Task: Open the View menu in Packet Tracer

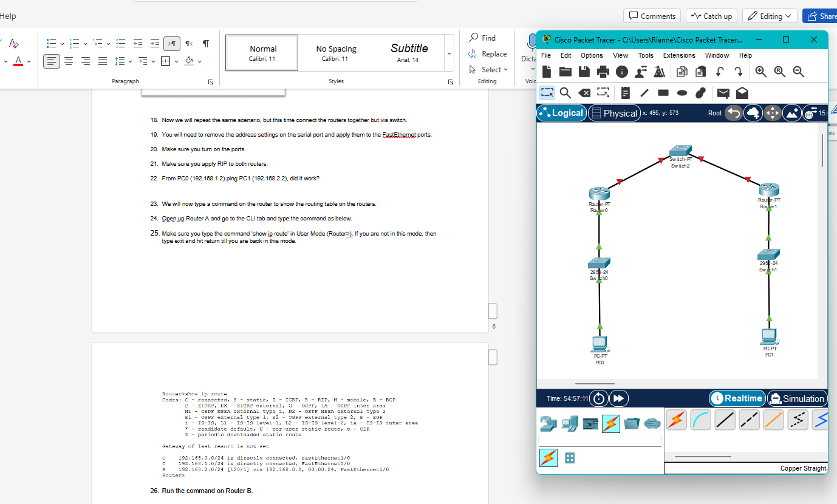Action: (620, 55)
